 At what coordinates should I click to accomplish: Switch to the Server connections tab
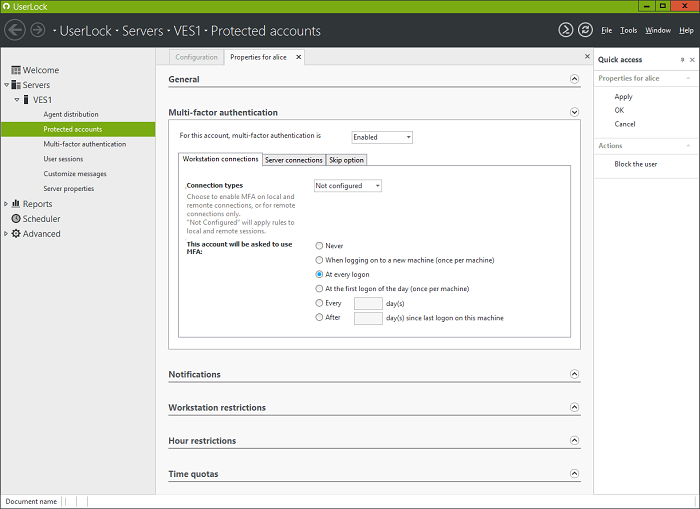pyautogui.click(x=293, y=160)
